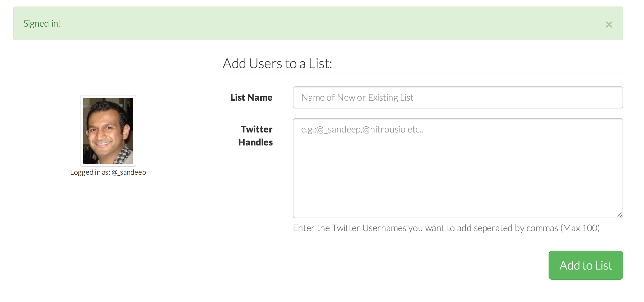Submit the form via Add to List
Image resolution: width=644 pixels, height=302 pixels.
point(585,265)
